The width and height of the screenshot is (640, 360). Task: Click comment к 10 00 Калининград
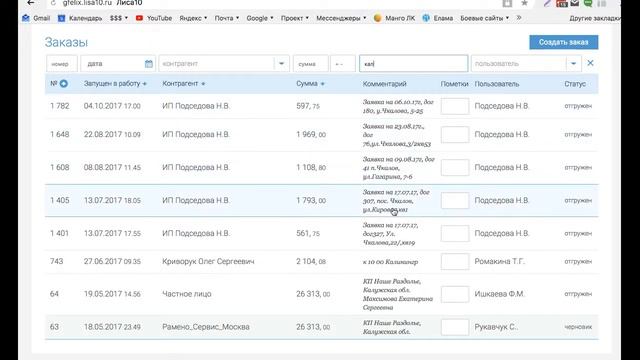(x=390, y=262)
